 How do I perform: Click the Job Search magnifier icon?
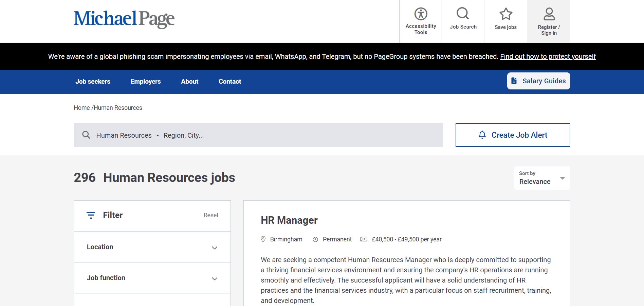point(463,14)
